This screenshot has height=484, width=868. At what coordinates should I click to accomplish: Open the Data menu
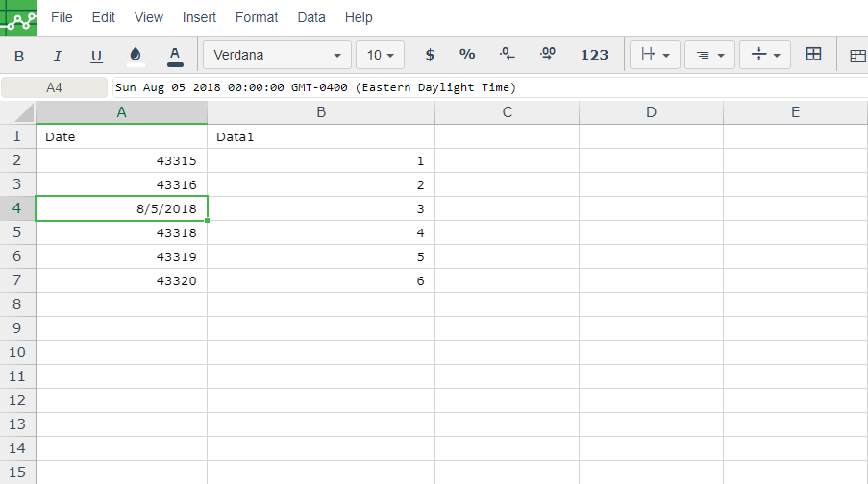(x=311, y=17)
